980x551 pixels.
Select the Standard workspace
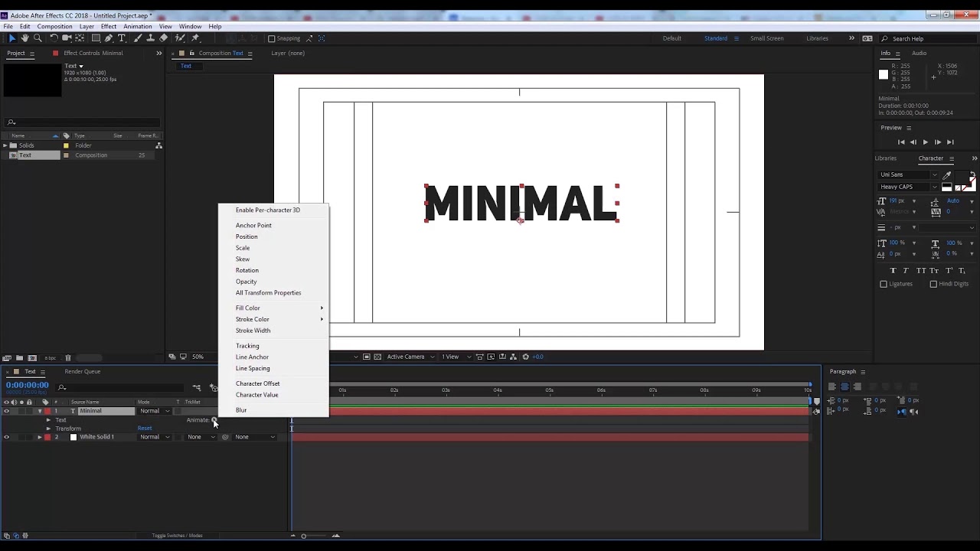click(716, 38)
